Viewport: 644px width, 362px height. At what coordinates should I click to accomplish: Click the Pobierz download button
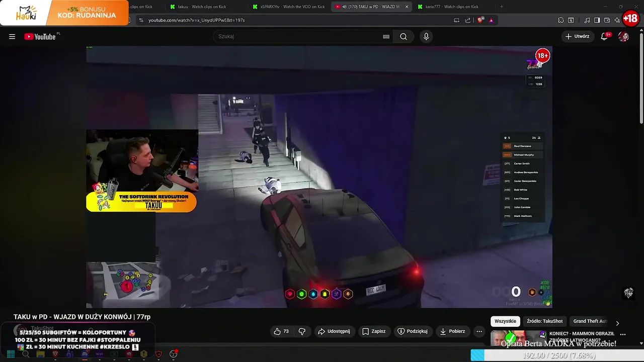(452, 331)
